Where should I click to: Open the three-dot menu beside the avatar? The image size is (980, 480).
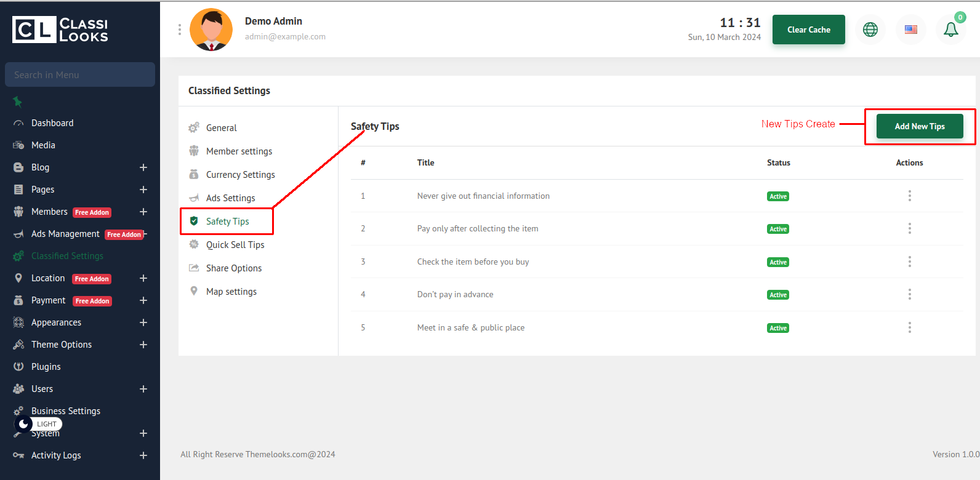coord(180,30)
